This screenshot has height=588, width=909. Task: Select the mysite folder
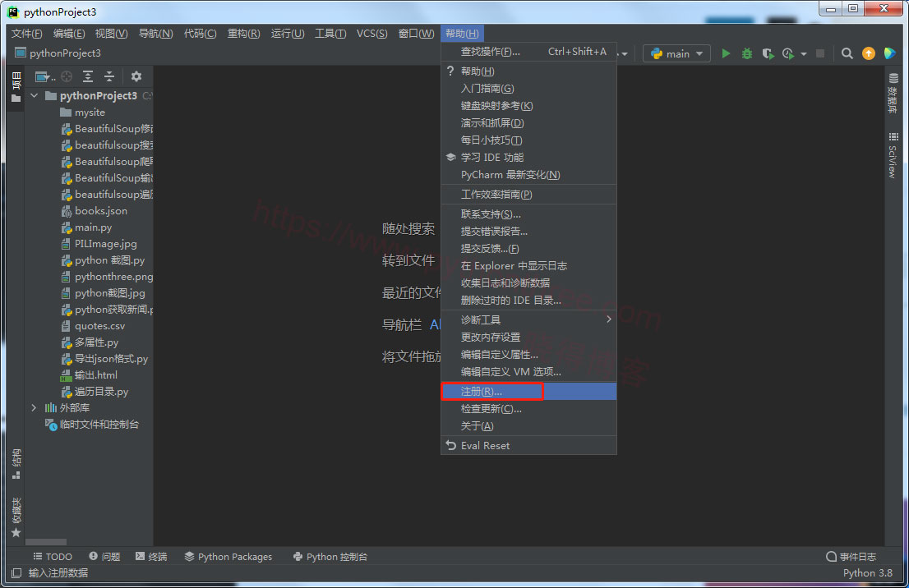click(x=90, y=113)
